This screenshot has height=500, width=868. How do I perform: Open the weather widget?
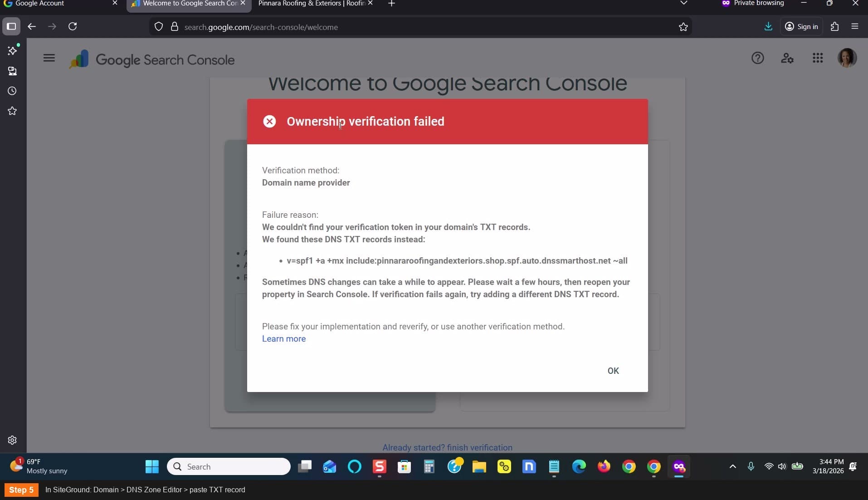[x=39, y=466]
